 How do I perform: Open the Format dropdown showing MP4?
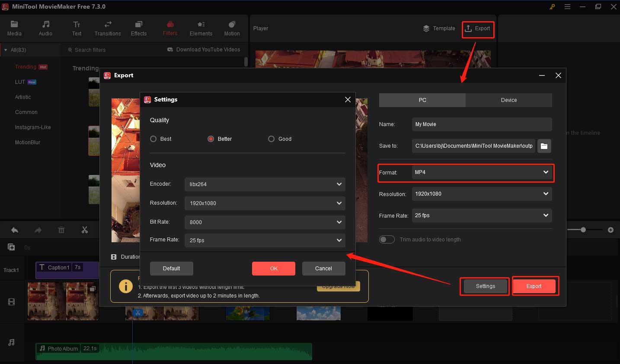(x=482, y=172)
